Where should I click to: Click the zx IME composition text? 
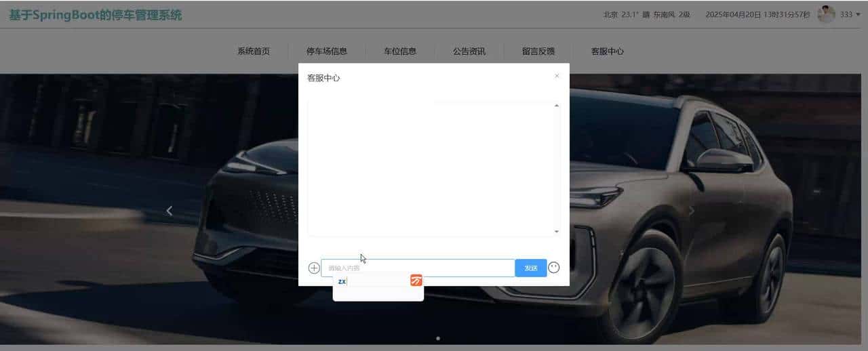[x=342, y=281]
